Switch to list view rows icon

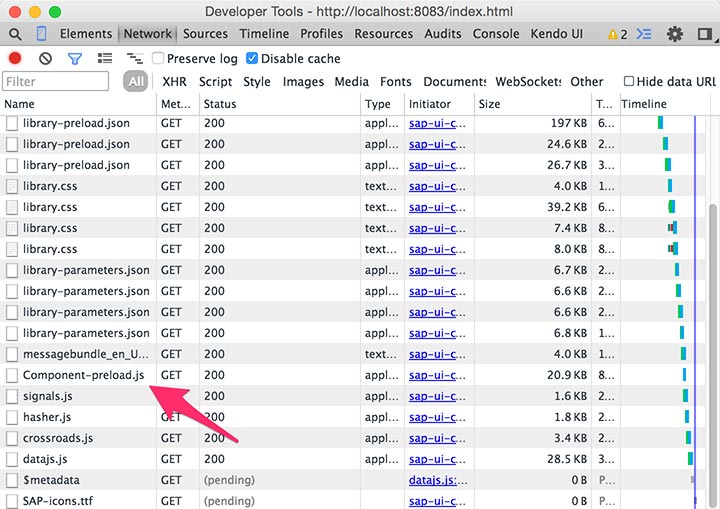105,59
